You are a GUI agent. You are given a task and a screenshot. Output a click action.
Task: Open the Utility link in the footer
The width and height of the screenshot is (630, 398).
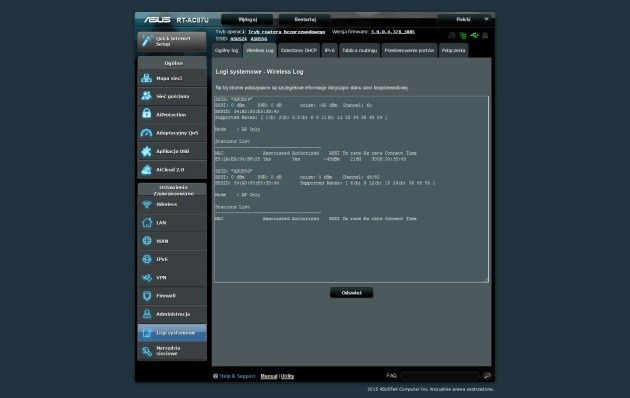(287, 376)
